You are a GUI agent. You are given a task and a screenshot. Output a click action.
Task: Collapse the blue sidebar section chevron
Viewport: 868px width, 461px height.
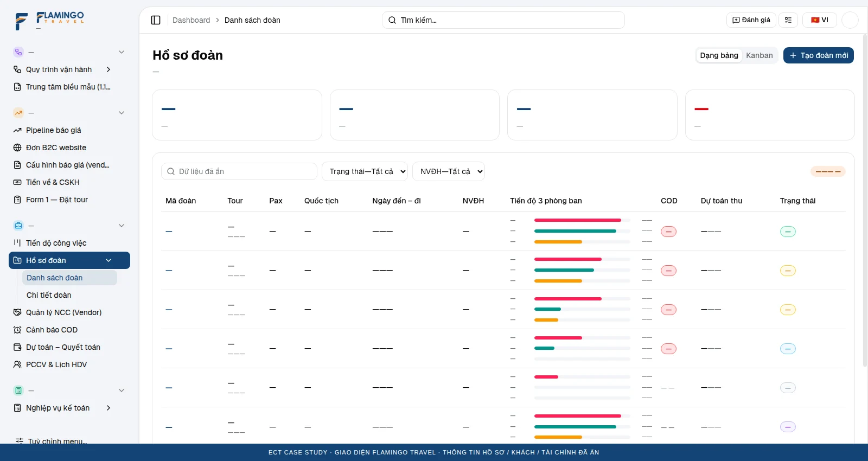[122, 226]
